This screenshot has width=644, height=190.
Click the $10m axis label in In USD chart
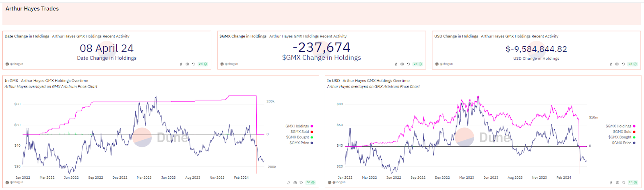593,118
